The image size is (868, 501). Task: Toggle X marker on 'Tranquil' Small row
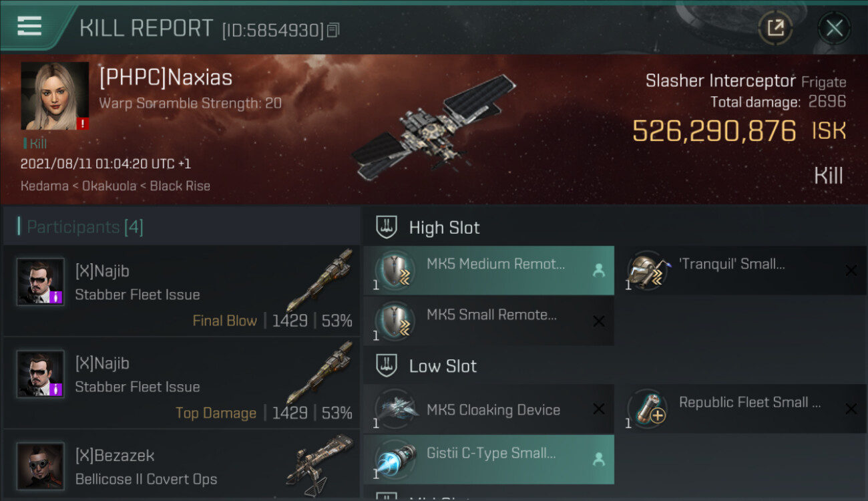pos(851,271)
